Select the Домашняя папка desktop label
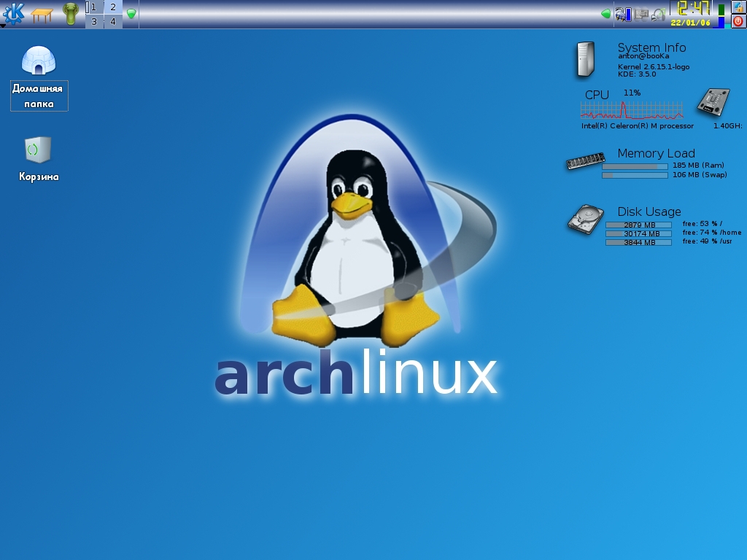Viewport: 747px width, 560px height. [39, 96]
